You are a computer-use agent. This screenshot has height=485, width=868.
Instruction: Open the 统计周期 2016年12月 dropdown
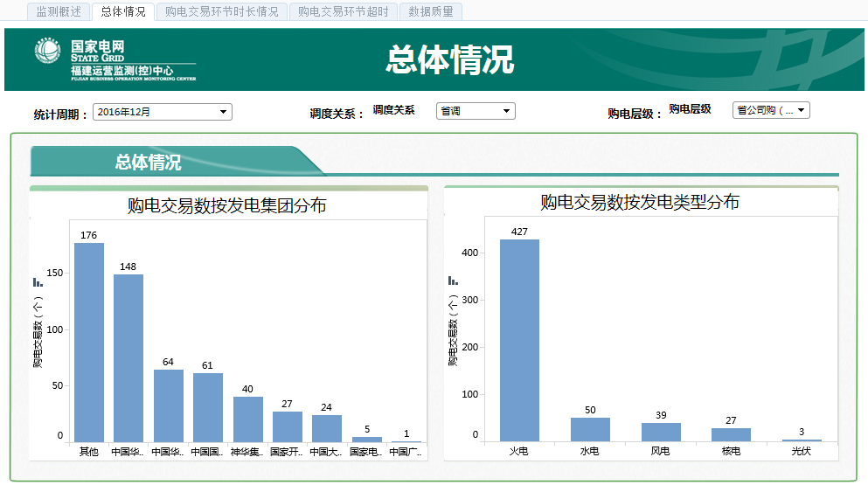point(162,112)
